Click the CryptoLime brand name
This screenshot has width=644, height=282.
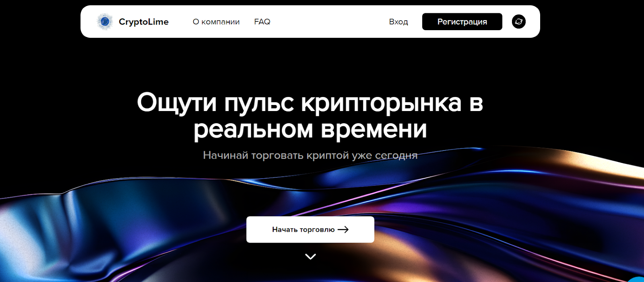[144, 22]
